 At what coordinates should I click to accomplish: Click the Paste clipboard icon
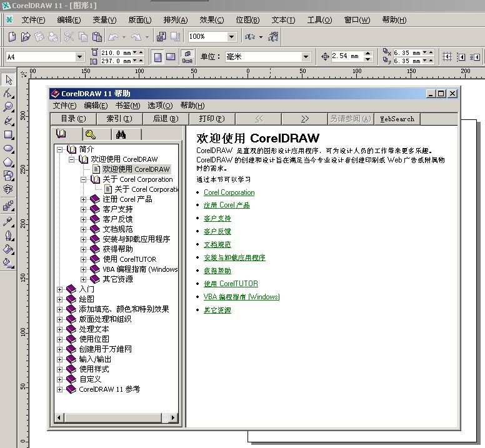(97, 37)
